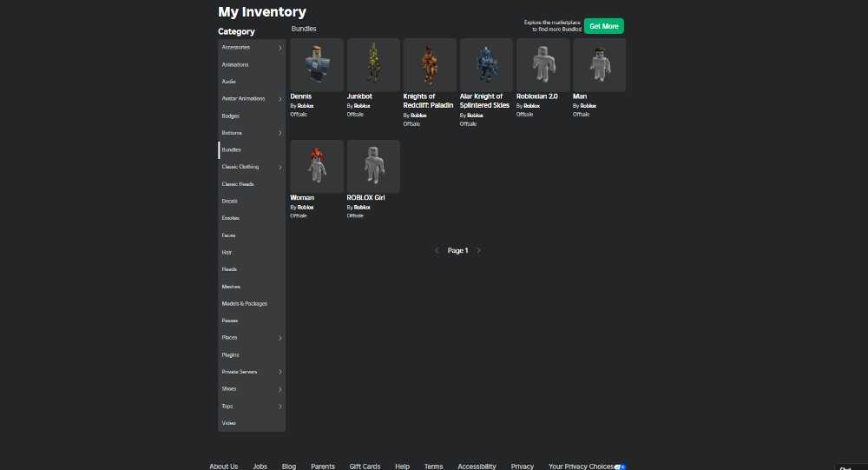Open the Woman title link
This screenshot has width=868, height=470.
(x=302, y=198)
